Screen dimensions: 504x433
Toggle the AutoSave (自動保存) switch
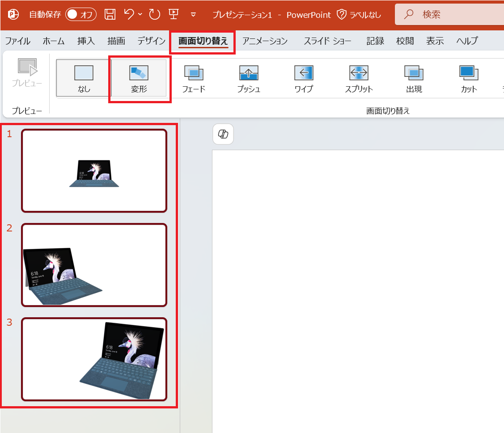81,15
